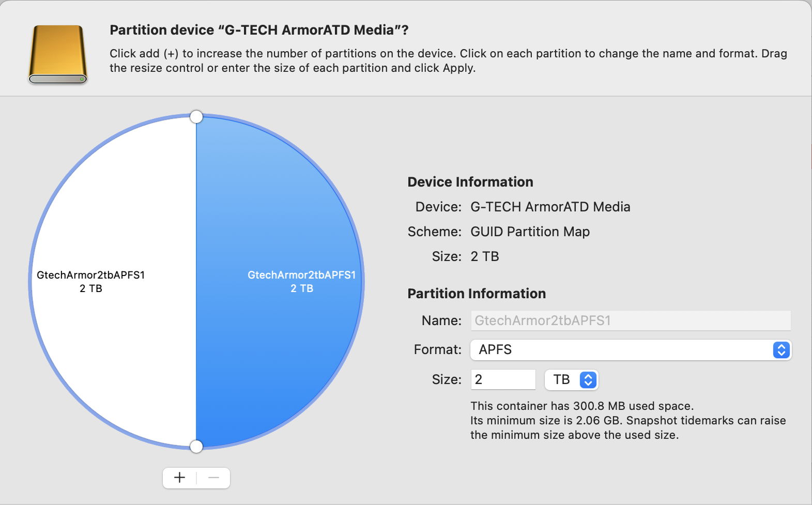Click the stepper arrows next to APFS format
The width and height of the screenshot is (812, 505).
click(782, 350)
